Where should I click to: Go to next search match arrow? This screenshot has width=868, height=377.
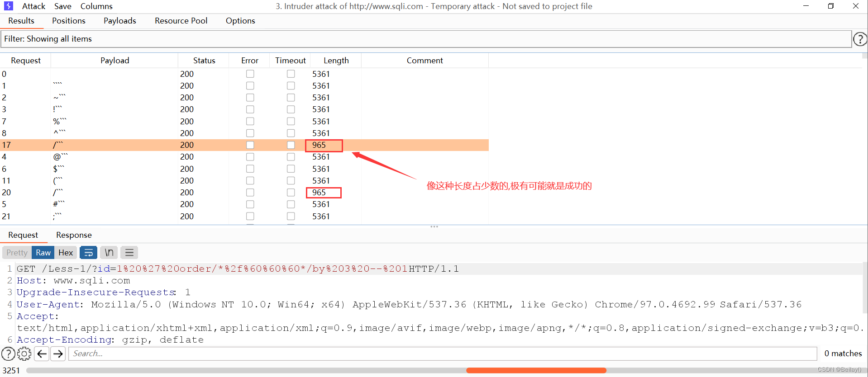[x=58, y=353]
